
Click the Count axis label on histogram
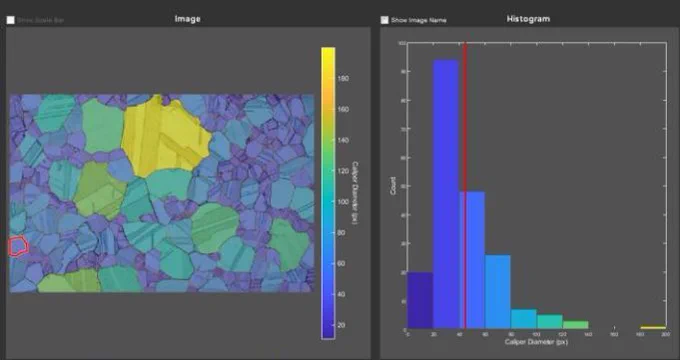393,186
